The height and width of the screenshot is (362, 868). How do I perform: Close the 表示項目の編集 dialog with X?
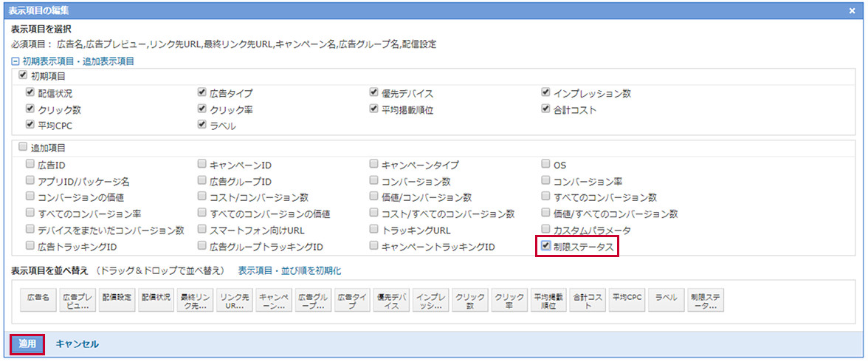point(852,10)
